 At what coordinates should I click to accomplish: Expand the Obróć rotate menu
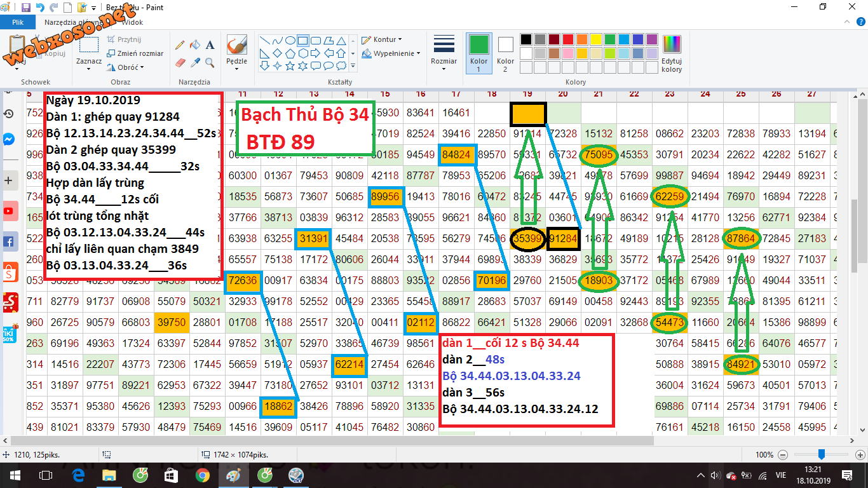126,67
